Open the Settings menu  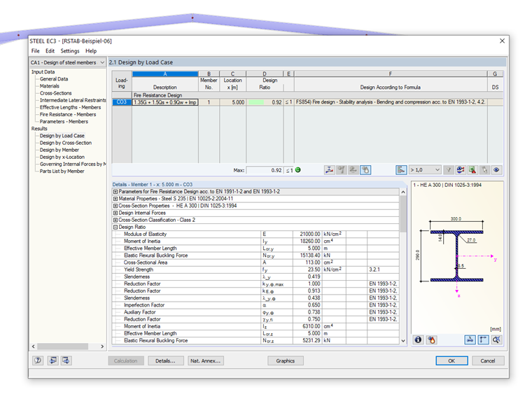click(x=70, y=51)
